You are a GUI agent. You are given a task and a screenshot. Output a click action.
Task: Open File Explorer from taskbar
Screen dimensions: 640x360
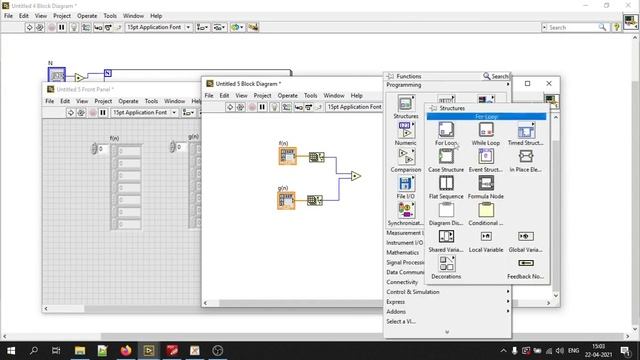coord(80,351)
